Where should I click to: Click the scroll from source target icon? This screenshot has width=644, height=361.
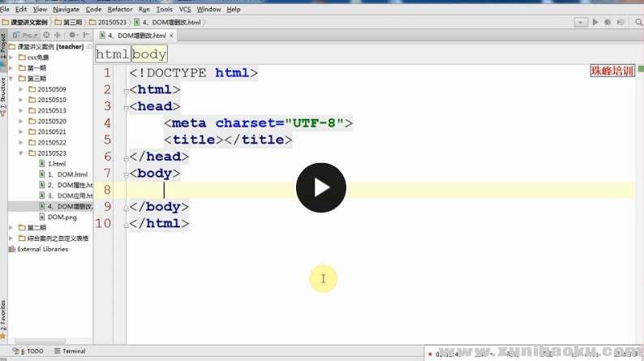click(x=46, y=36)
